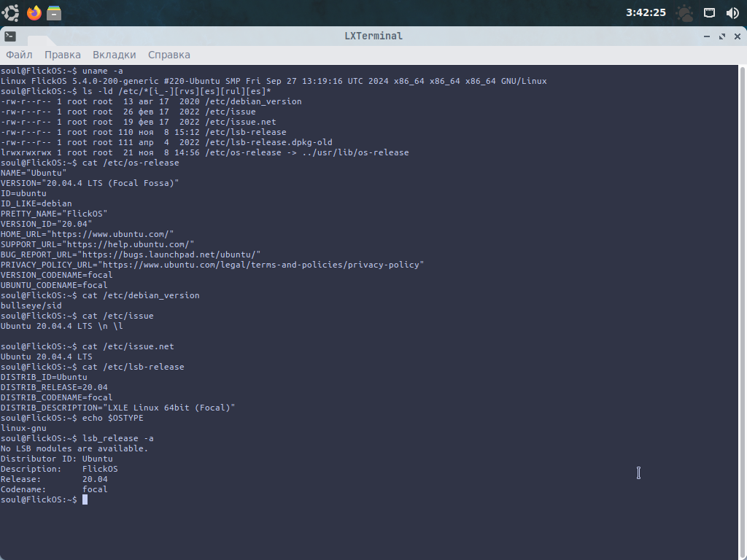The width and height of the screenshot is (747, 560).
Task: Maximize the LXTerminal window
Action: pos(722,36)
